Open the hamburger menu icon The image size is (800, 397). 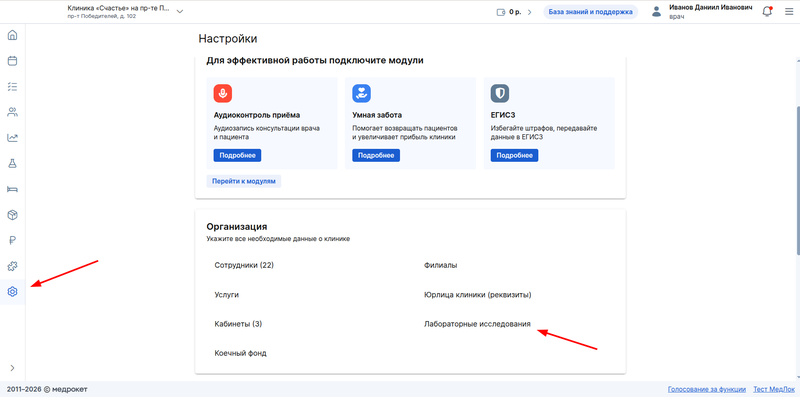pyautogui.click(x=789, y=12)
